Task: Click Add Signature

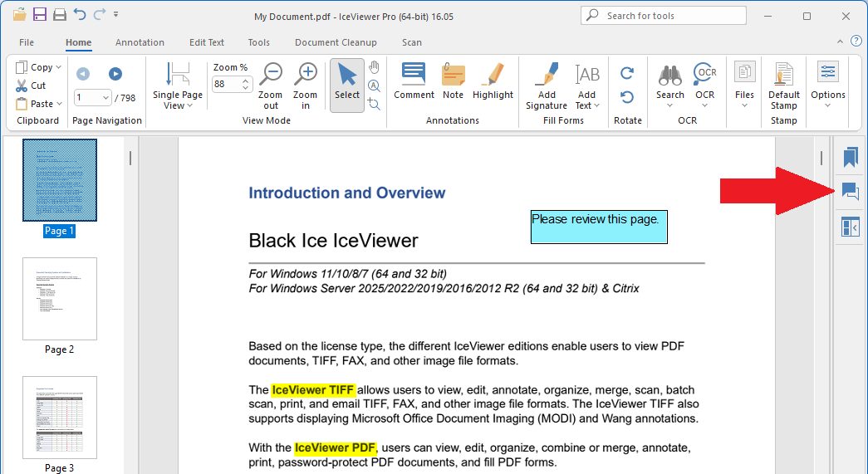Action: pyautogui.click(x=547, y=86)
